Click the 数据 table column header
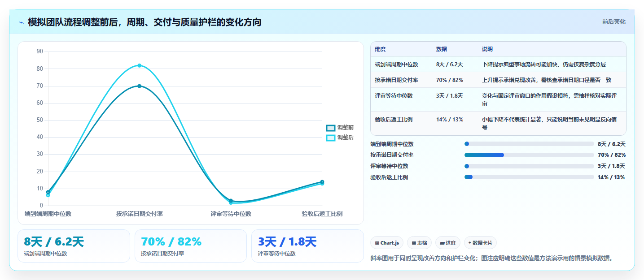This screenshot has width=644, height=280. [441, 49]
